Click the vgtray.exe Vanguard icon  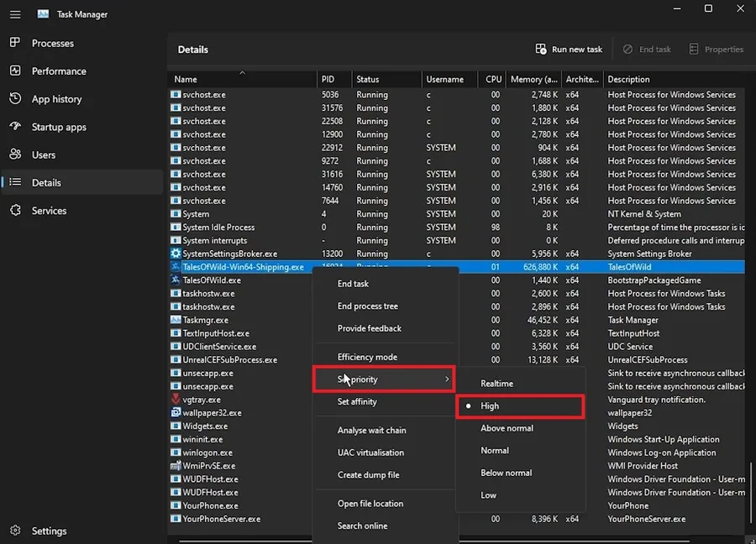[176, 400]
